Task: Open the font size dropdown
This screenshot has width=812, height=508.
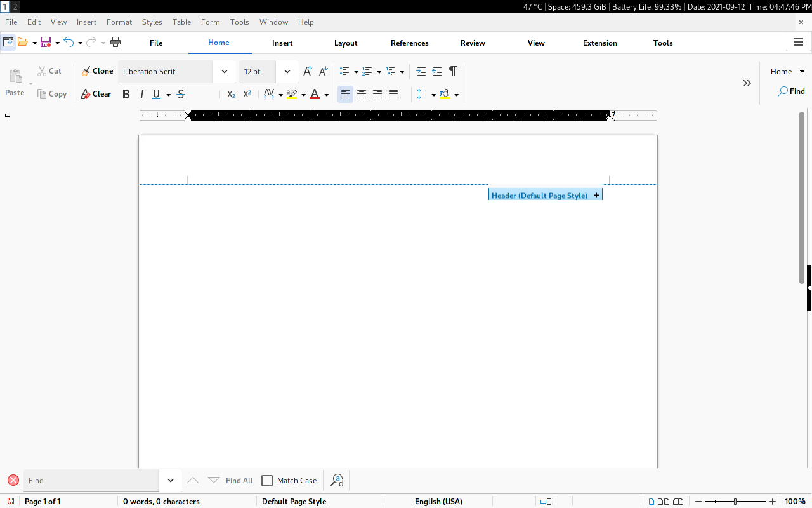Action: (x=287, y=72)
